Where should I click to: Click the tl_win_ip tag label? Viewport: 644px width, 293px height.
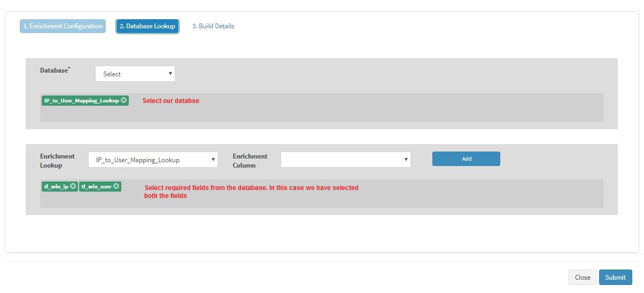(x=56, y=187)
